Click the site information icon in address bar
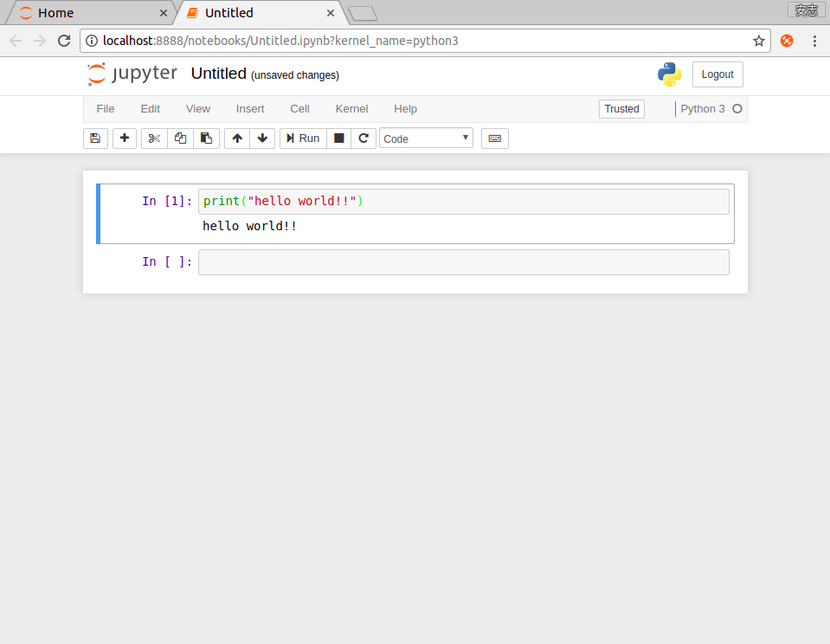The width and height of the screenshot is (830, 644). (92, 41)
